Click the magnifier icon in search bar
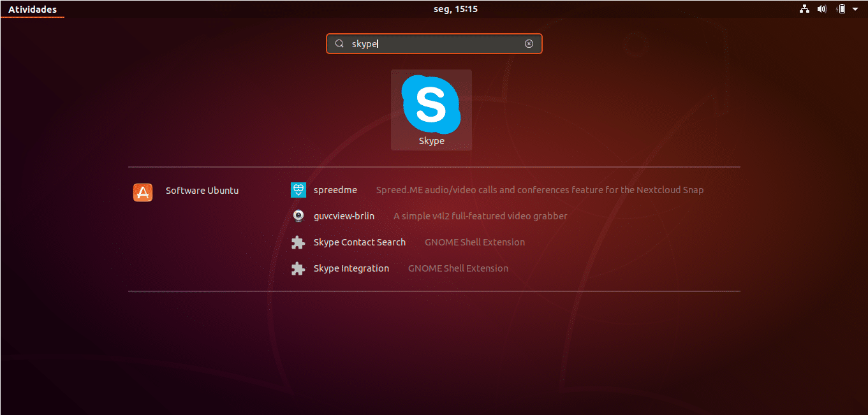 coord(340,43)
